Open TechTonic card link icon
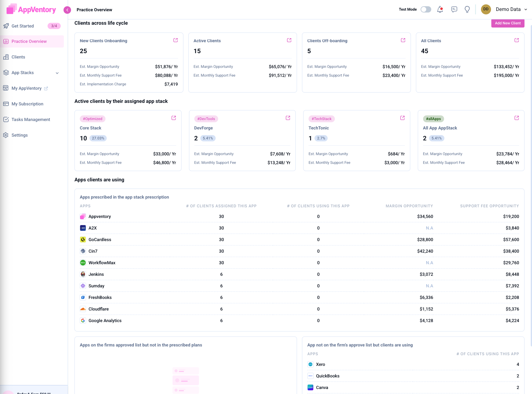 click(x=402, y=118)
